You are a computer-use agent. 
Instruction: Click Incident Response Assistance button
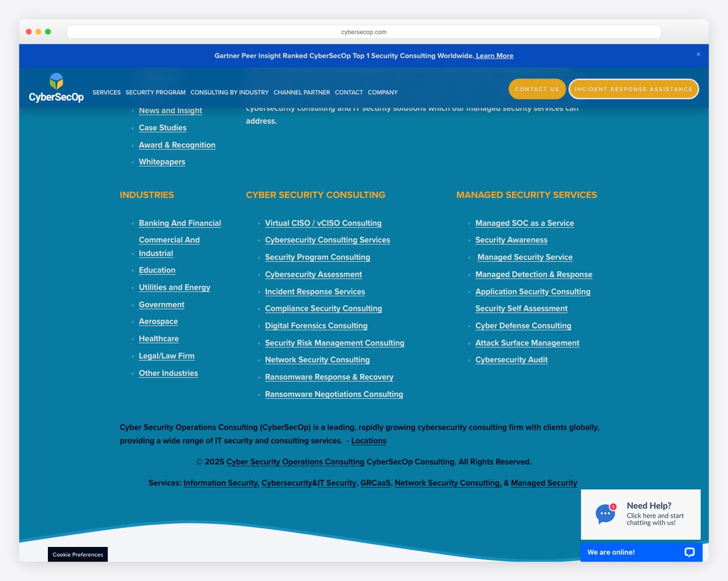(x=633, y=89)
